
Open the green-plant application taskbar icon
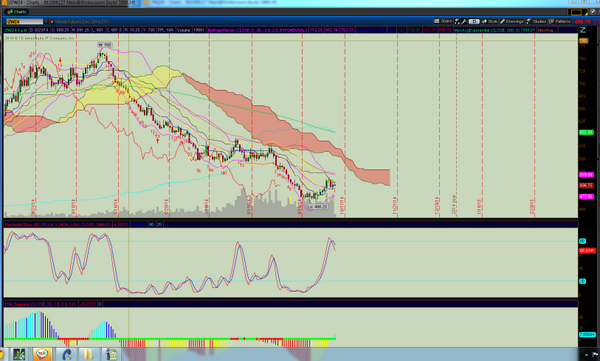pos(19,354)
